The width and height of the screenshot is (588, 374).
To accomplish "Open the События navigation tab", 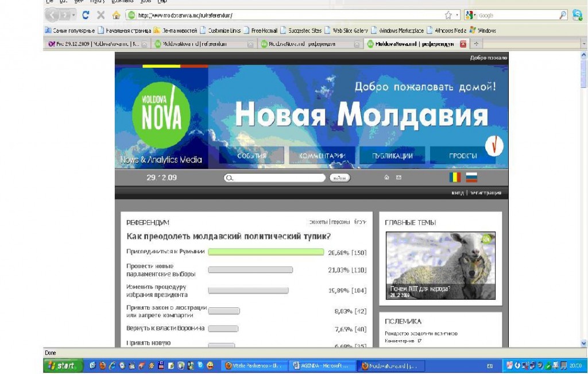I will 252,156.
